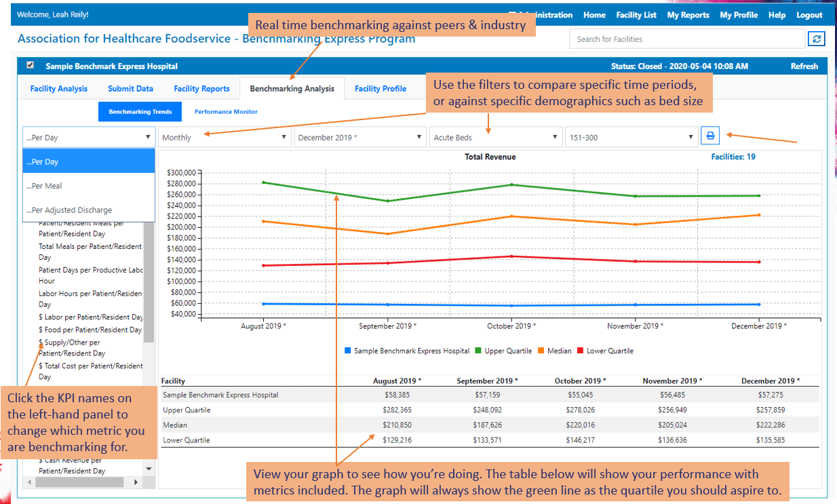
Task: Expand the December 2019 date dropdown
Action: pos(359,138)
